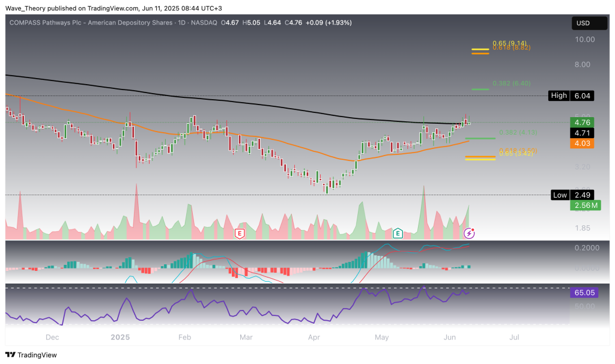Click the 0.65 (9.14) Fibonacci label
Viewport: 615px width, 364px height.
click(x=509, y=43)
